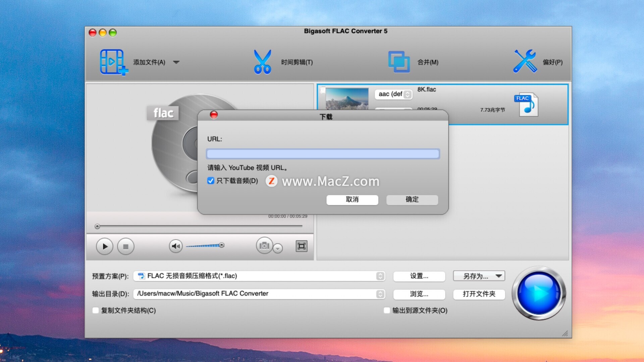Click the 7.73兆字节 file size text

(492, 110)
